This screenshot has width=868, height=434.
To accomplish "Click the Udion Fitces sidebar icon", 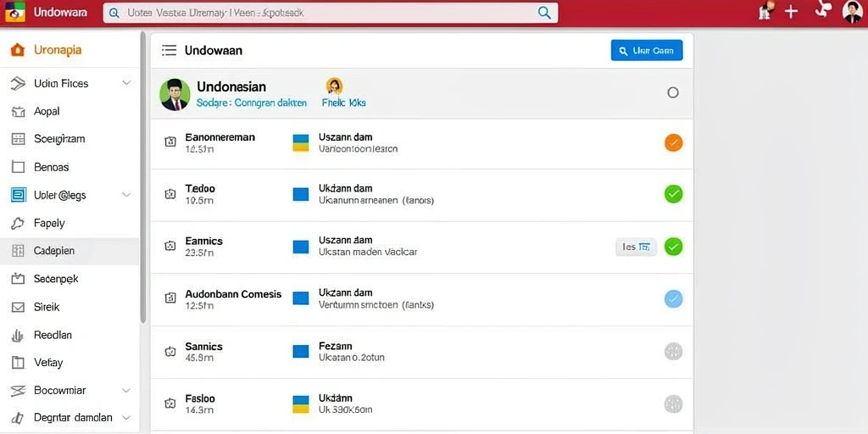I will pyautogui.click(x=18, y=84).
